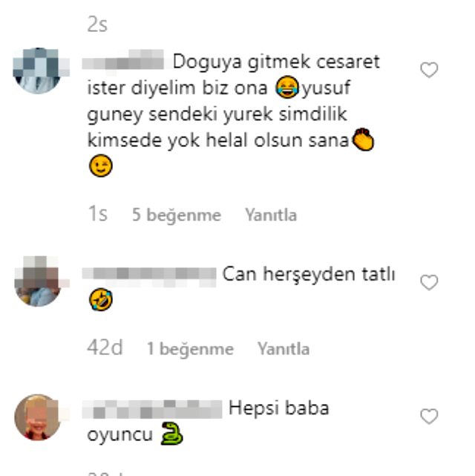475x476 pixels.
Task: Open blurred username before "Can herşeyden tatlı"
Action: tap(149, 275)
